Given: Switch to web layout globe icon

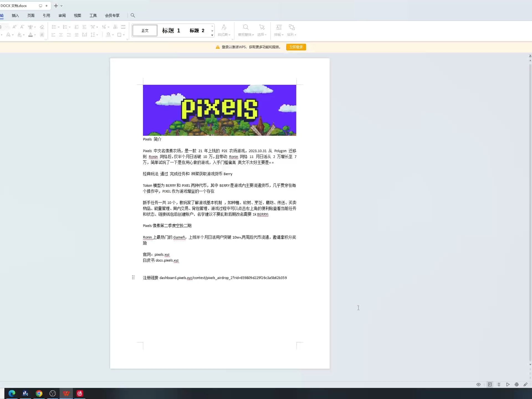Looking at the screenshot, I should click(x=516, y=384).
